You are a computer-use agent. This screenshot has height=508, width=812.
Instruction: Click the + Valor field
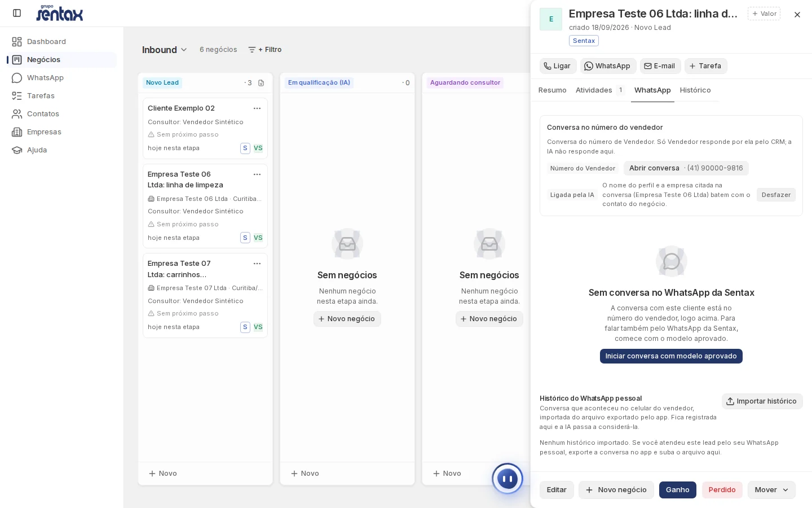pyautogui.click(x=764, y=14)
